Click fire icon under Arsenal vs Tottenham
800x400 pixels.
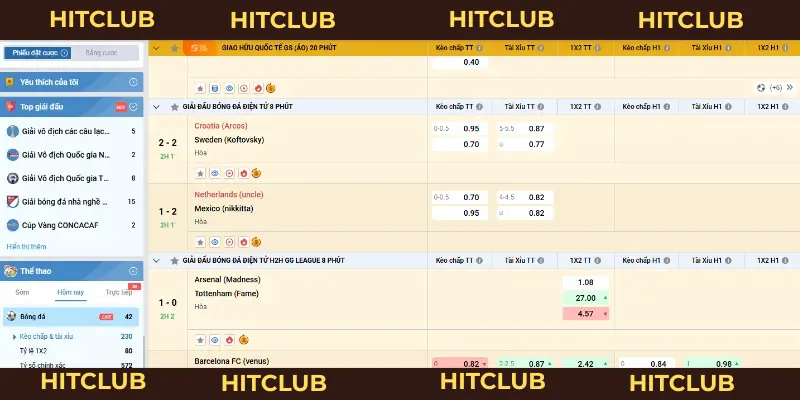[229, 340]
